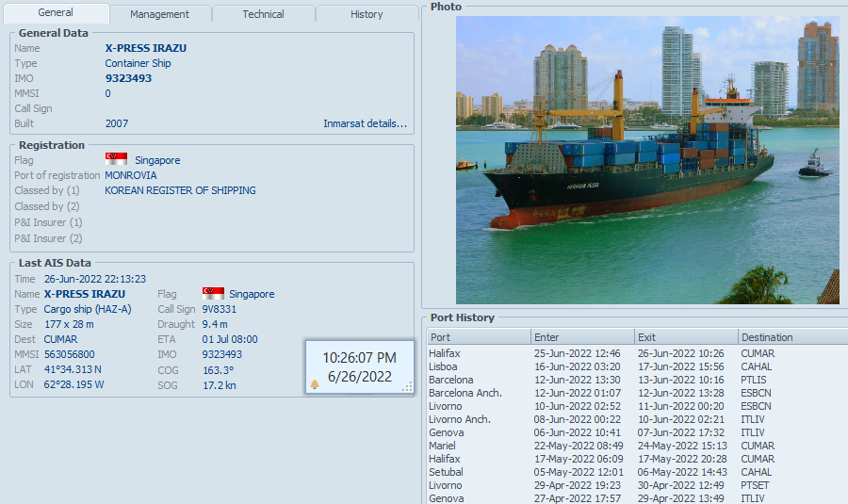Select size value 177 x 28 m
The height and width of the screenshot is (504, 848).
(69, 324)
